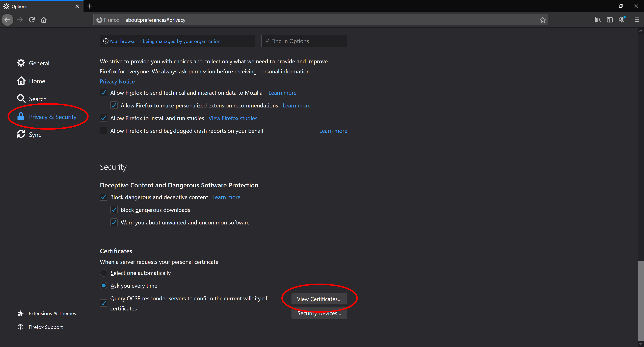Go back using the back arrow

point(7,20)
